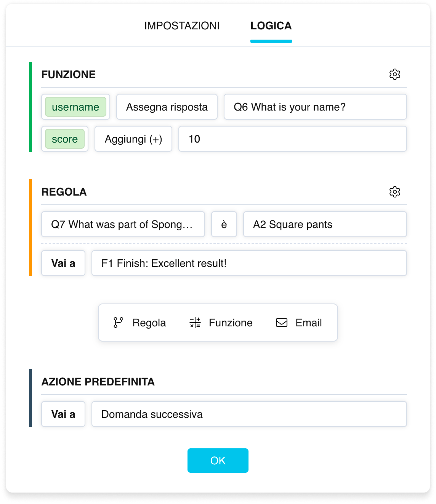Click the Vai a action in REGOLA
The width and height of the screenshot is (436, 504).
coord(63,263)
